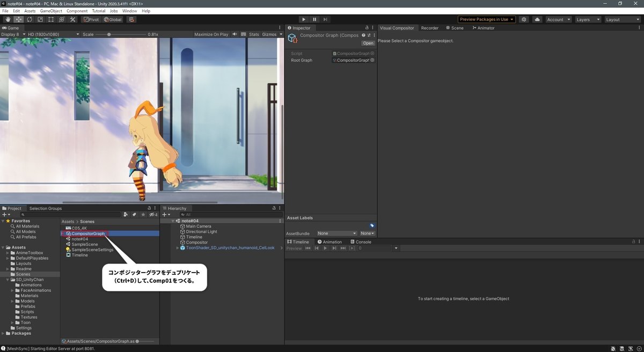Open the GameObject menu
Screen dimensions: 644x352
[x=51, y=11]
